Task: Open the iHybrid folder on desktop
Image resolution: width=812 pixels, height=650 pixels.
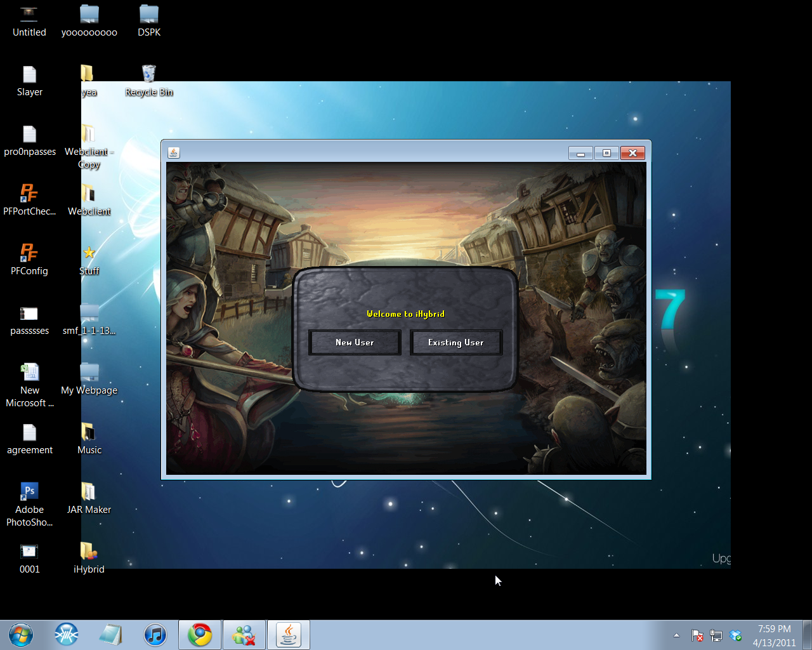Action: click(x=89, y=558)
